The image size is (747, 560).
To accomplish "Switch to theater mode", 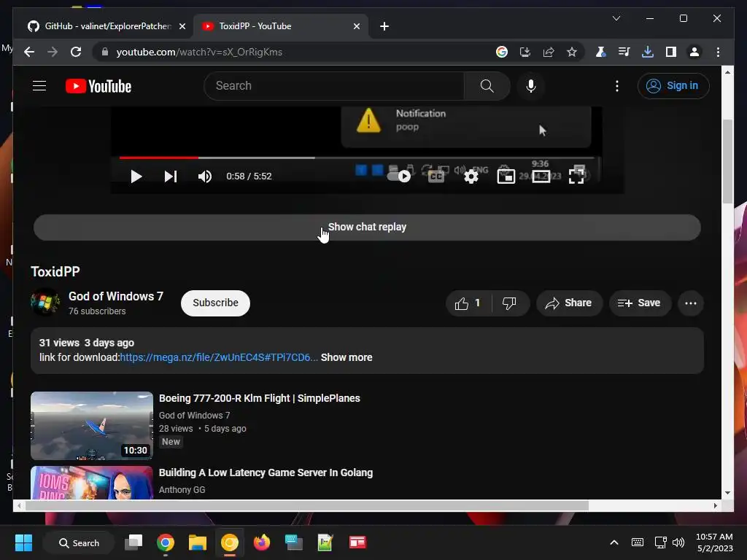I will (541, 176).
